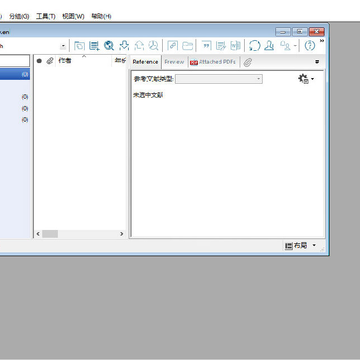The image size is (360, 360).
Task: Close the EndNote library window
Action: (x=317, y=32)
